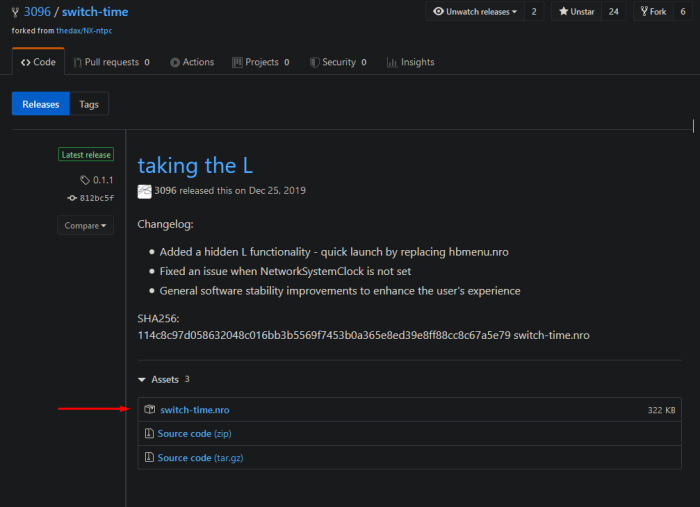This screenshot has height=507, width=700.
Task: Click the Changelog: heading text
Action: pos(165,224)
